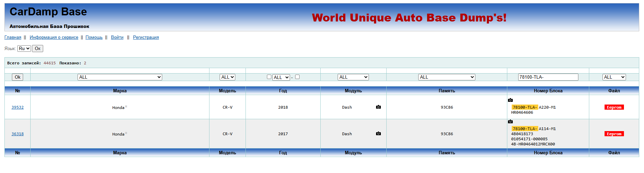Tick the checkbox before the year dropdown
The width and height of the screenshot is (644, 173).
click(x=269, y=77)
